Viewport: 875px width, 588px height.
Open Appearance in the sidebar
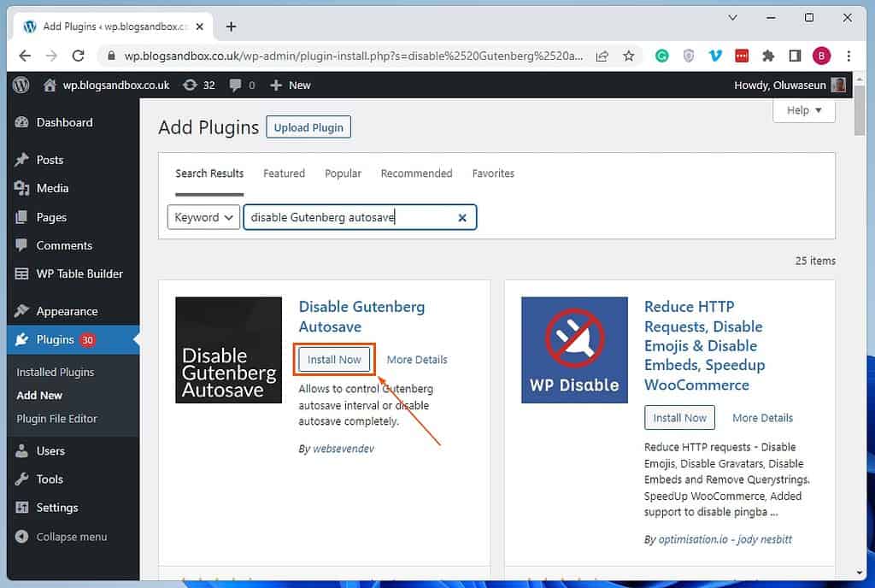(x=73, y=311)
